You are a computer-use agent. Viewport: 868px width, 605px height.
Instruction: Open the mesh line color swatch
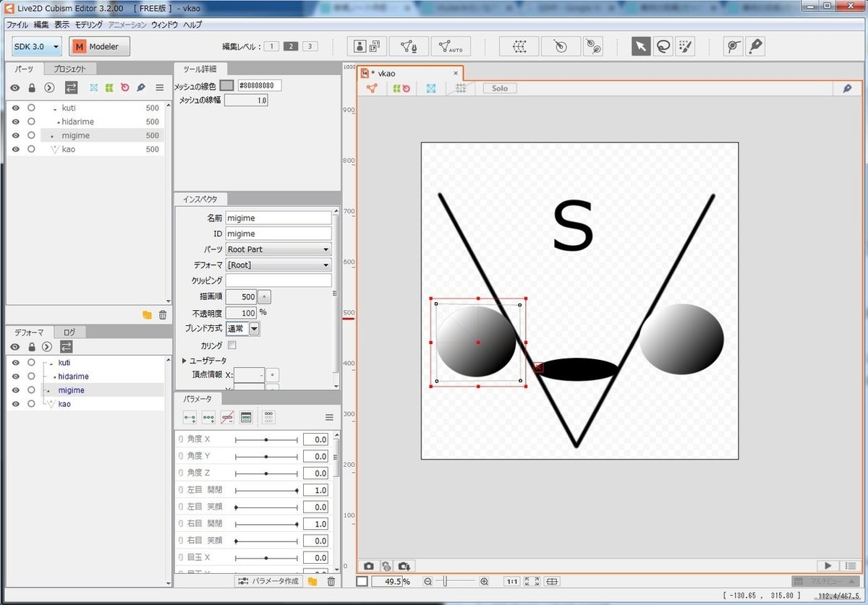tap(226, 85)
